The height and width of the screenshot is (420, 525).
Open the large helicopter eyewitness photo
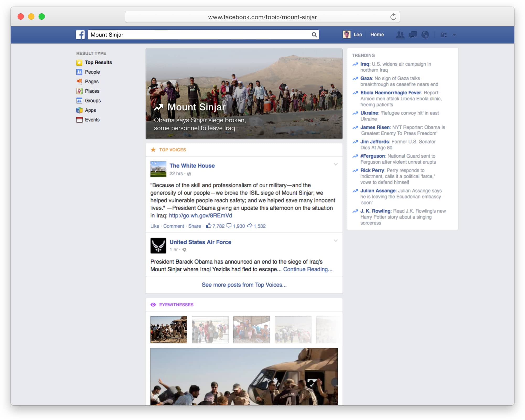(x=244, y=376)
